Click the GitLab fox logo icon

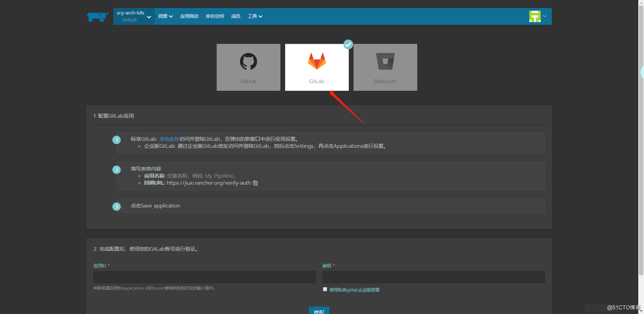[317, 61]
